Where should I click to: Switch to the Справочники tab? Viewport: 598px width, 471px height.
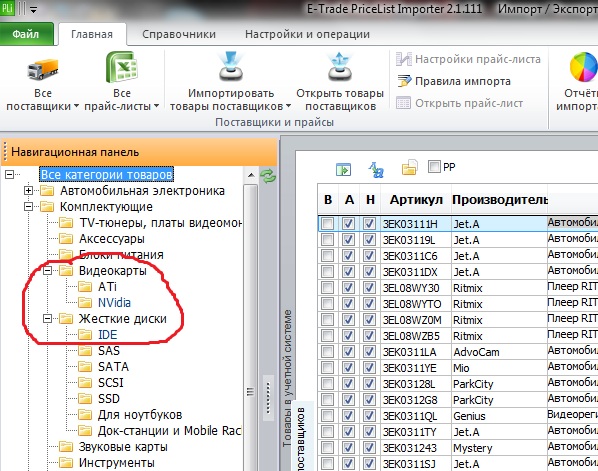pyautogui.click(x=179, y=34)
